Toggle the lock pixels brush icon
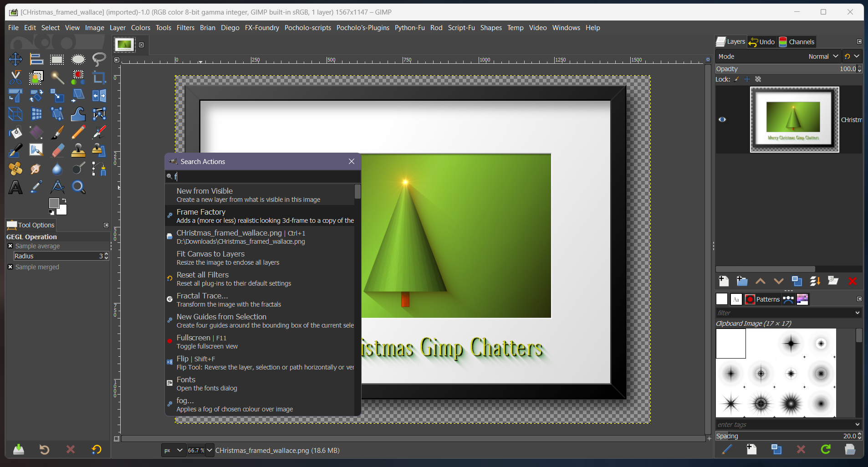868x467 pixels. tap(737, 79)
